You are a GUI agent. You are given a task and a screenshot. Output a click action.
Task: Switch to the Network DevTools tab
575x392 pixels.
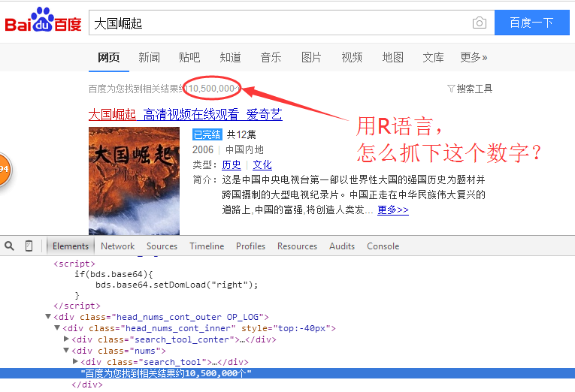coord(118,246)
